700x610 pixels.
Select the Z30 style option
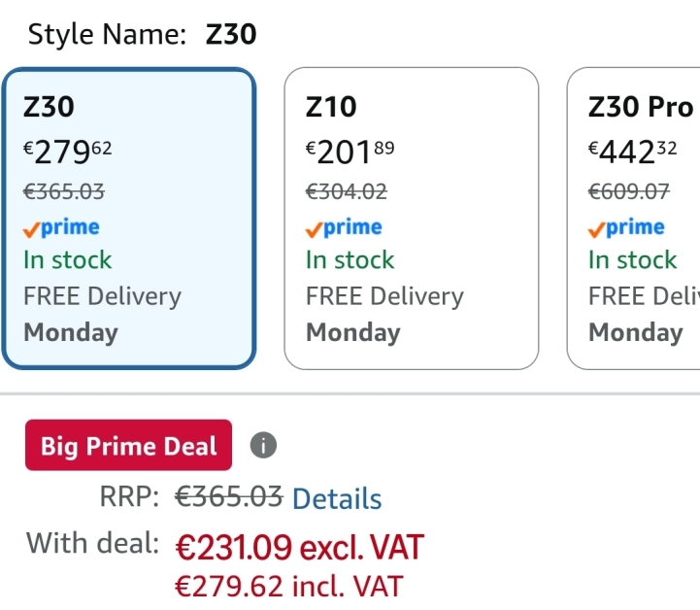[x=129, y=219]
